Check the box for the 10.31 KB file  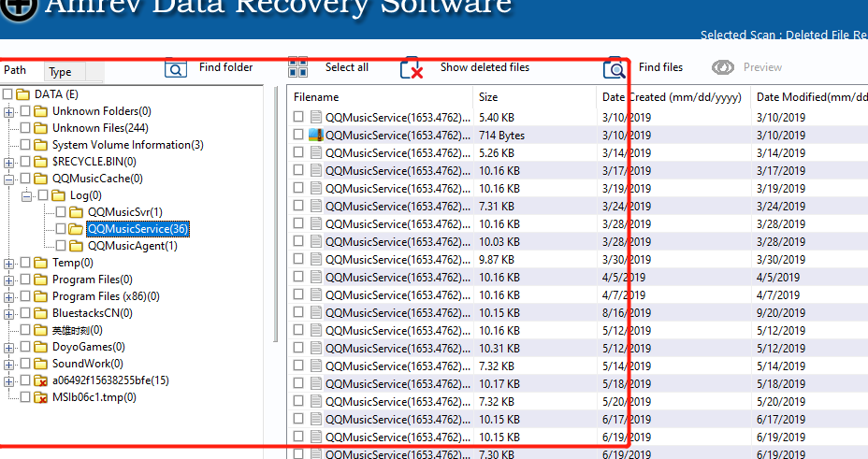tap(298, 348)
